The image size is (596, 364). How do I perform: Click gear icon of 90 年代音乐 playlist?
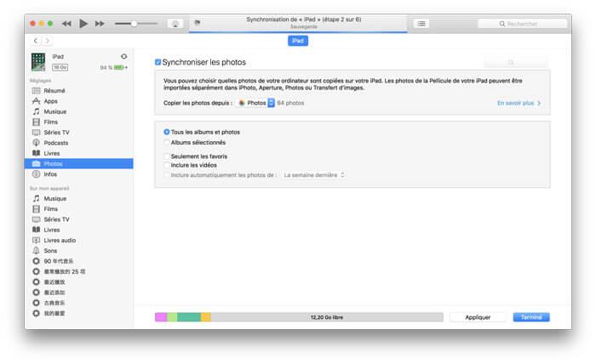(x=36, y=261)
